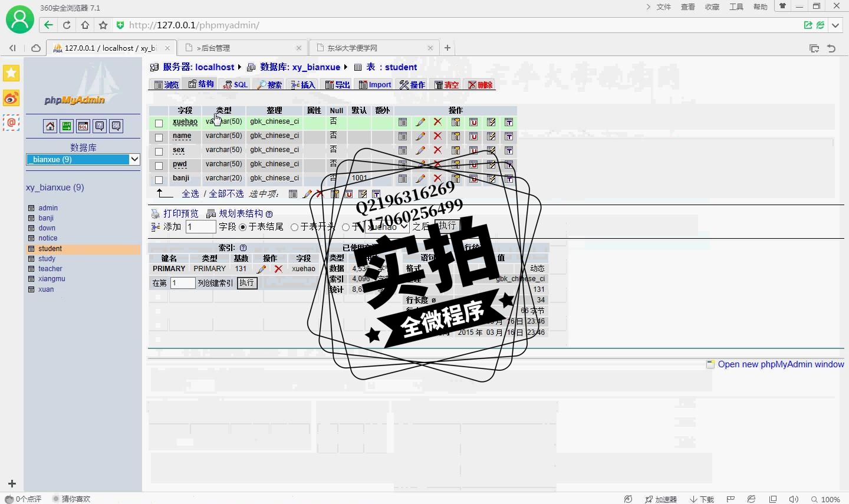Switch to the 后台管理 browser tab

click(242, 48)
